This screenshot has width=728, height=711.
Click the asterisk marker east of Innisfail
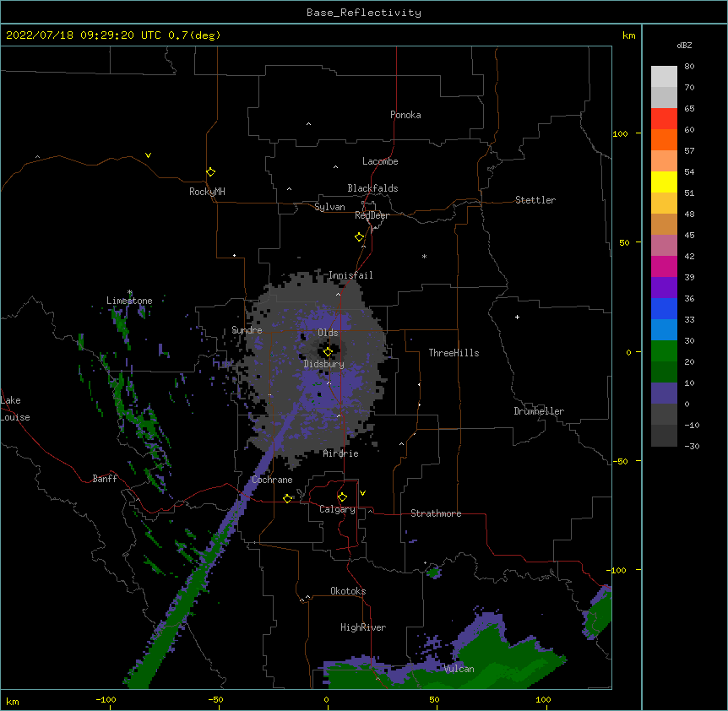(424, 256)
